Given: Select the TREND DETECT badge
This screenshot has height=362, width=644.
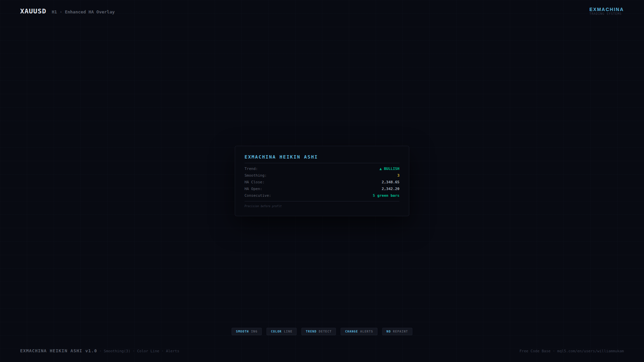Looking at the screenshot, I should tap(318, 331).
